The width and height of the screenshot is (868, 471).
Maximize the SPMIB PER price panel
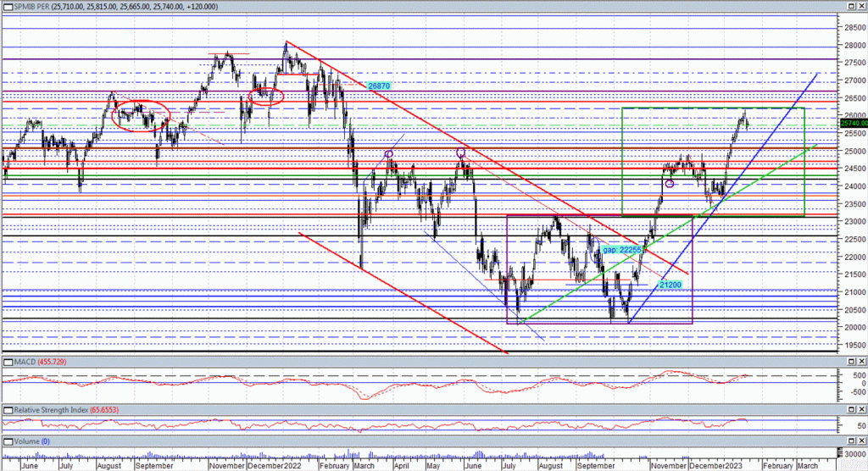(852, 6)
